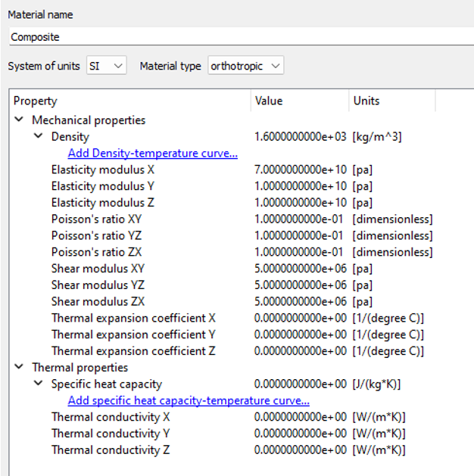This screenshot has height=476, width=474.
Task: Click Add Density-temperature curve link
Action: pyautogui.click(x=152, y=154)
